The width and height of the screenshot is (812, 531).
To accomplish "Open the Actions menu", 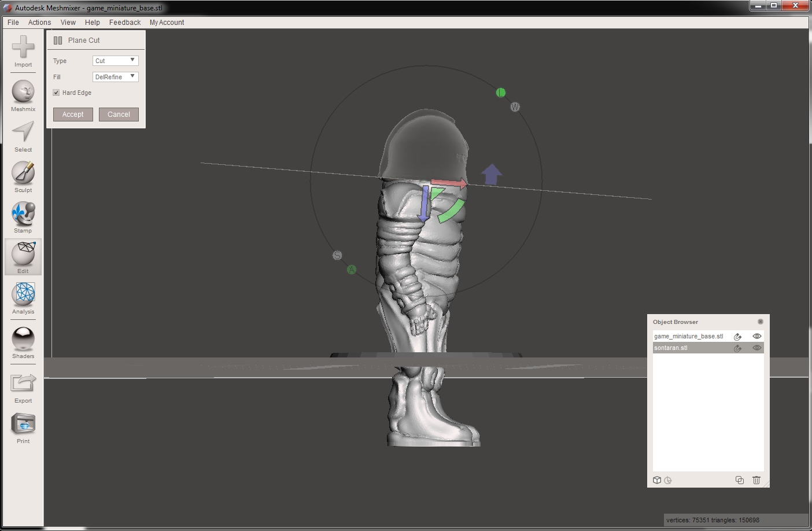I will tap(39, 23).
